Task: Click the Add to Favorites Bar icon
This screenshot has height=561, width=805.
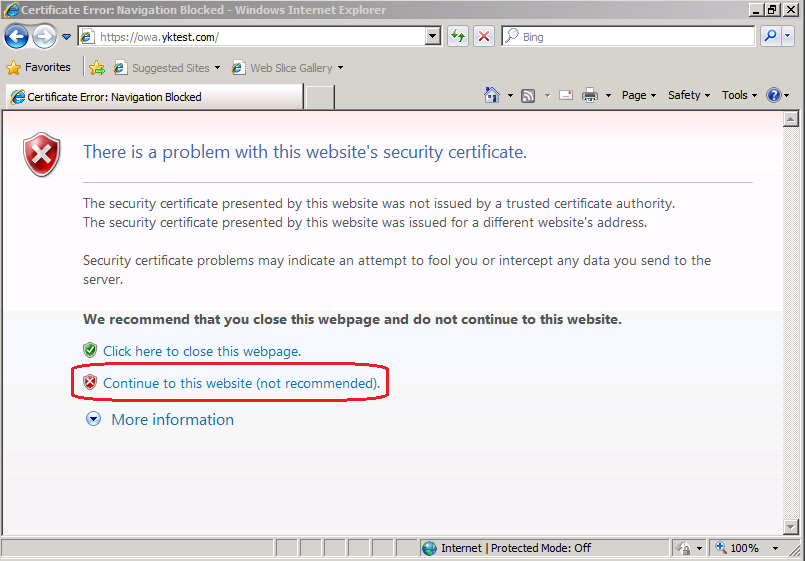Action: 97,68
